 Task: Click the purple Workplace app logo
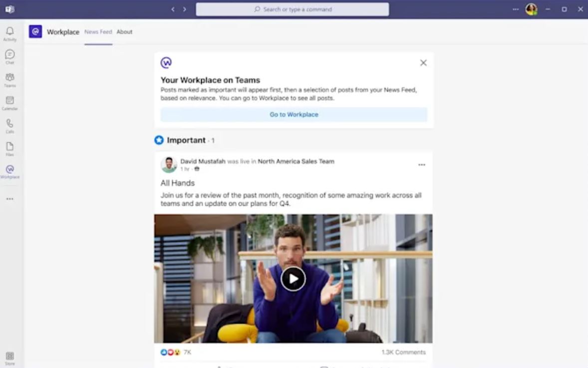(x=35, y=31)
